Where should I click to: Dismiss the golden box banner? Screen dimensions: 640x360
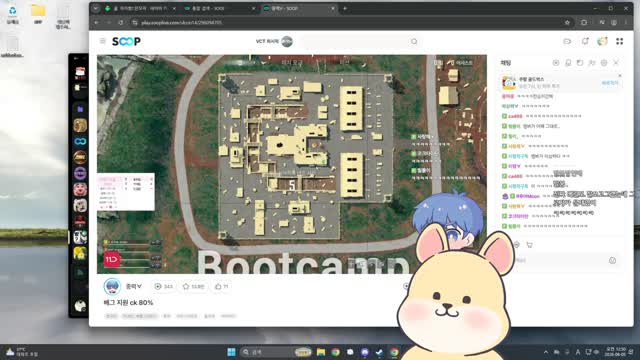click(620, 76)
